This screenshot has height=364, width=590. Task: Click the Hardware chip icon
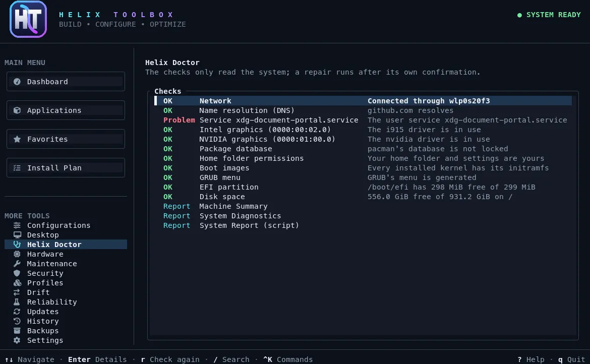(17, 254)
